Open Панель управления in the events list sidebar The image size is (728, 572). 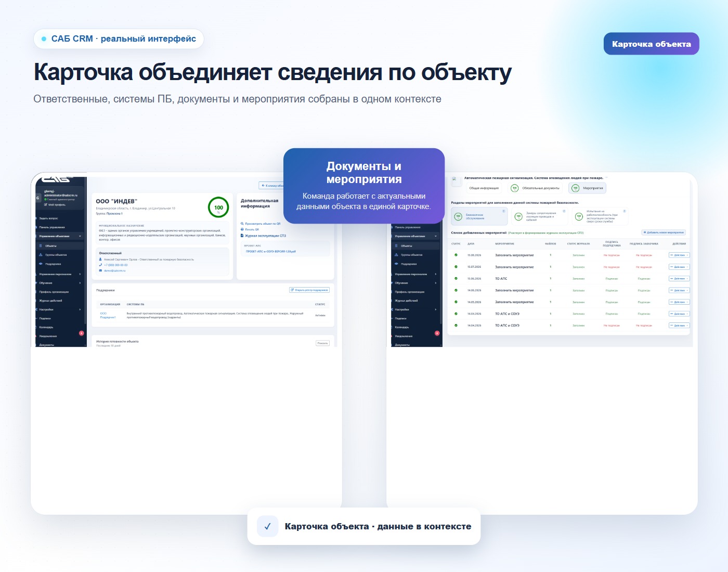click(408, 227)
